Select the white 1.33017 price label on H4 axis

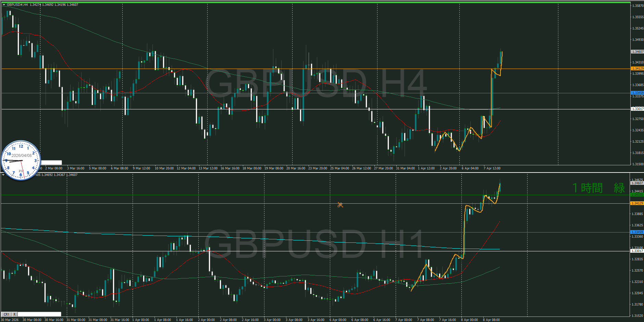[x=637, y=109]
